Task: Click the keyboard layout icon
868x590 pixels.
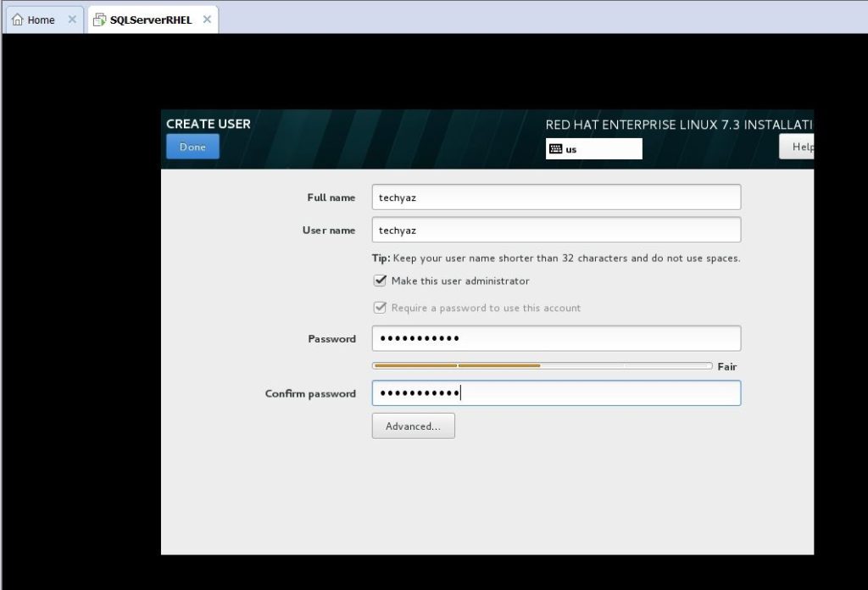Action: coord(555,148)
